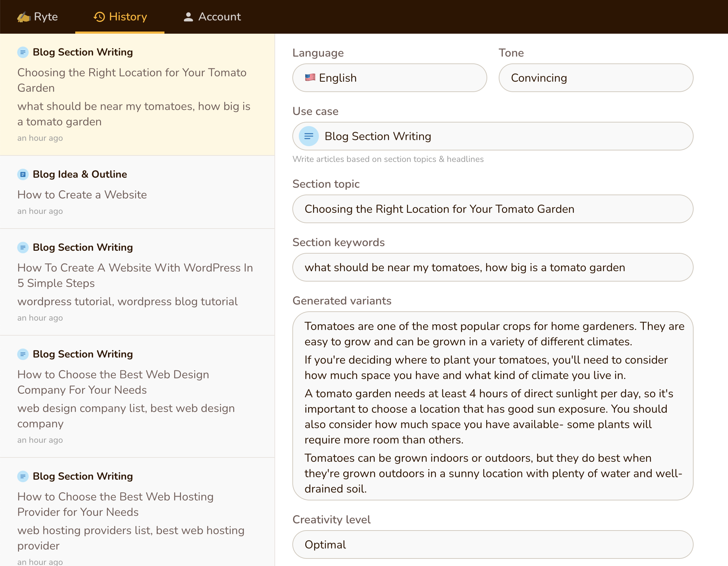Screen dimensions: 728x566
Task: Click the 'Tomatoes can be grown indoors' paragraph
Action: [x=493, y=473]
